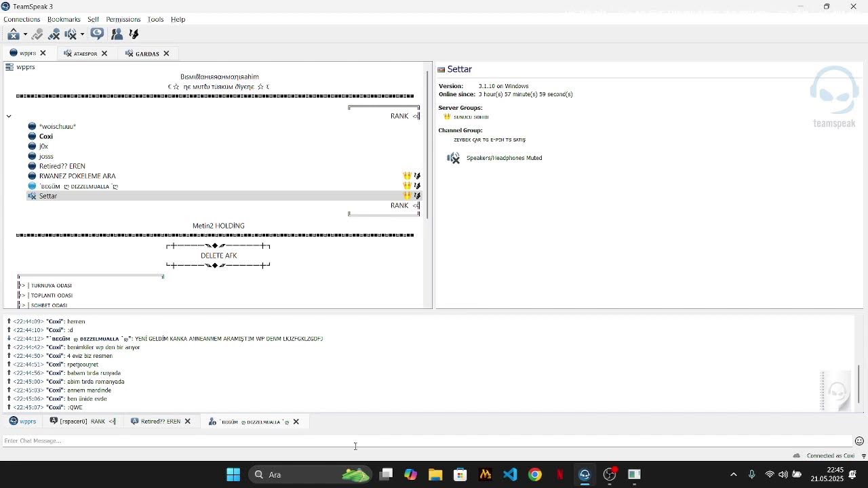Viewport: 868px width, 488px height.
Task: Toggle the mute speakers toolbar icon
Action: pyautogui.click(x=71, y=34)
